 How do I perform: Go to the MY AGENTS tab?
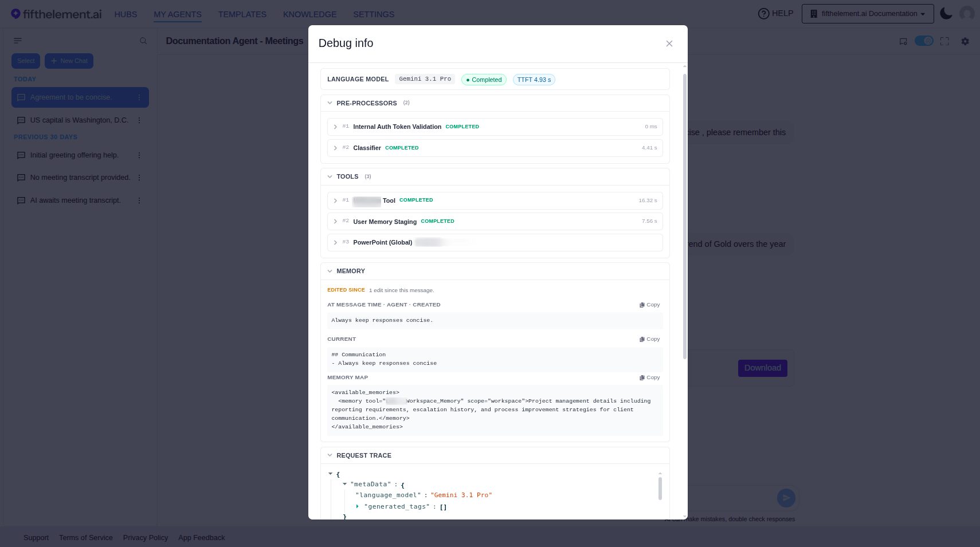pyautogui.click(x=178, y=14)
